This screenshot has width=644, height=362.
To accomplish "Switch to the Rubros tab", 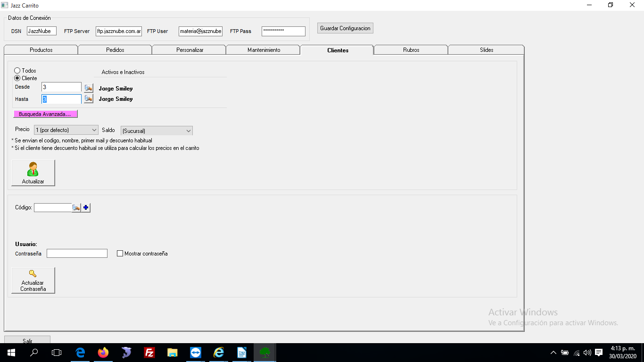I will (411, 50).
